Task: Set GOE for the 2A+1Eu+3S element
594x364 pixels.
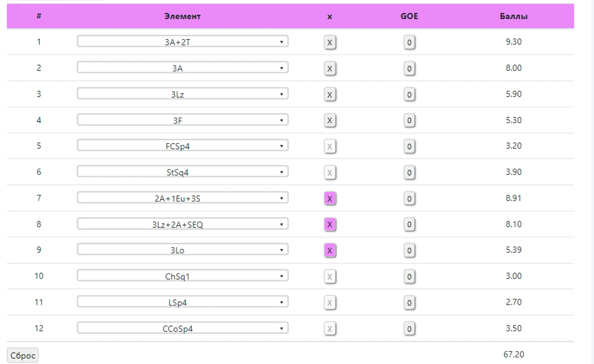Action: 409,198
